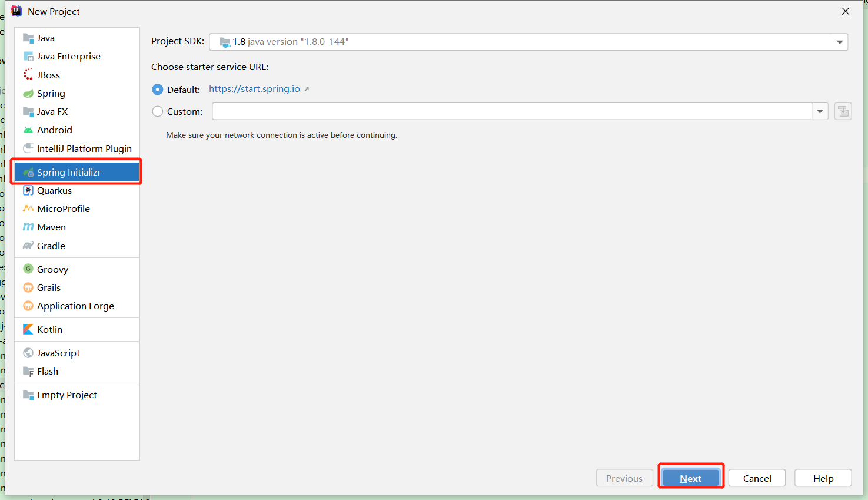The image size is (868, 500).
Task: Select the Default starter service radio button
Action: (x=158, y=90)
